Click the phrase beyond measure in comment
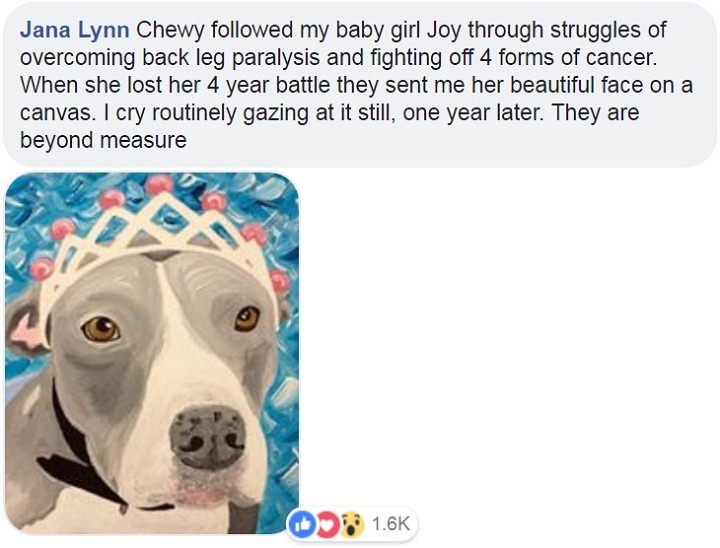This screenshot has width=720, height=548. 103,140
